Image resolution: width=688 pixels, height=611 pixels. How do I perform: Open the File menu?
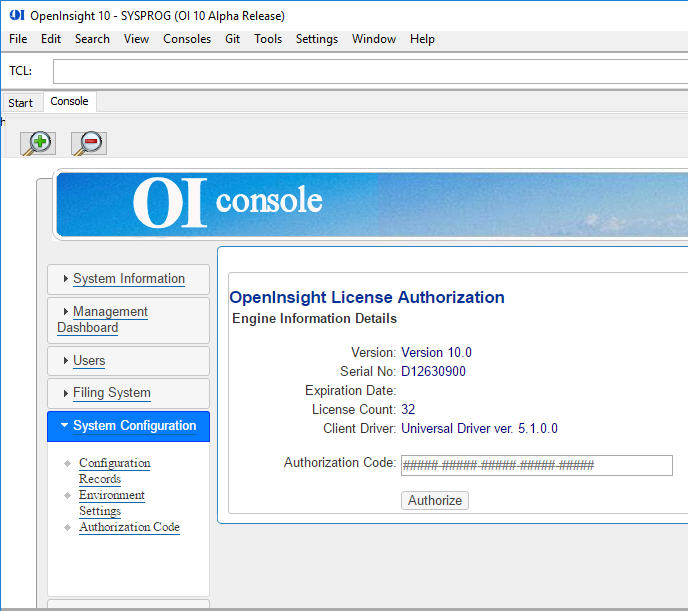[x=18, y=39]
